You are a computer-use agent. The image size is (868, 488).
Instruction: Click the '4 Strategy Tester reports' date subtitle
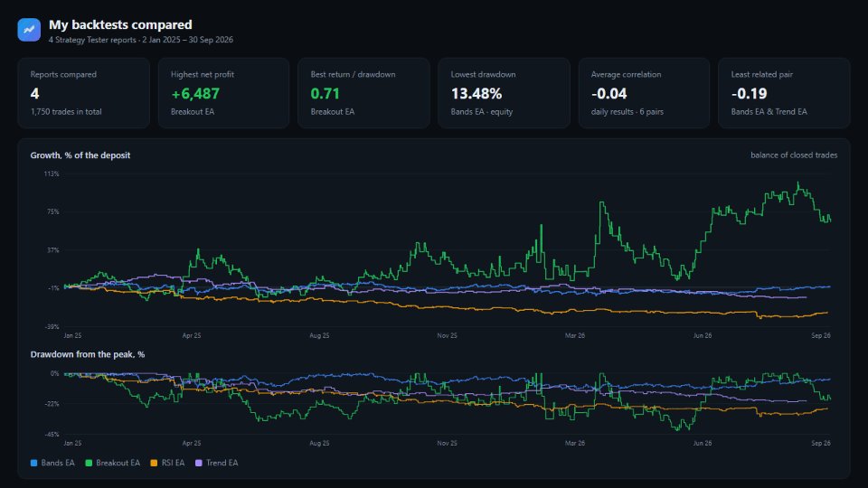click(x=141, y=40)
